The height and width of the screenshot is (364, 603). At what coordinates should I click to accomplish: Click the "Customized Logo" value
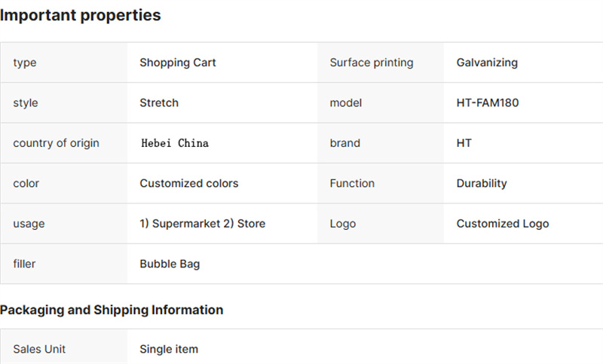point(503,224)
